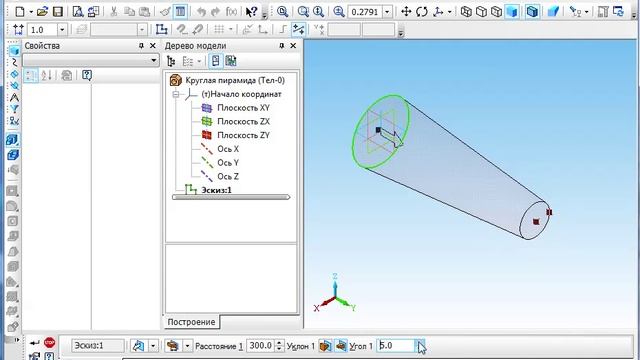Toggle the properties panel toolbar button
640x360 pixels.
pyautogui.click(x=180, y=11)
